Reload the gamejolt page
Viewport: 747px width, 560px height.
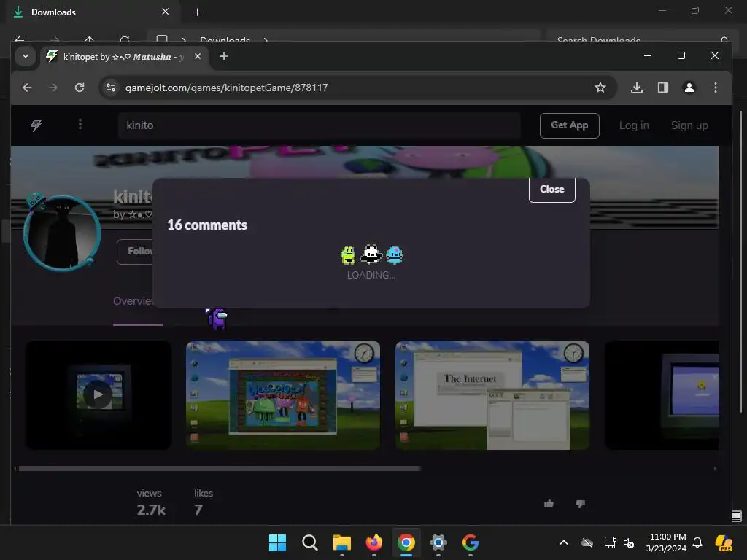(80, 87)
